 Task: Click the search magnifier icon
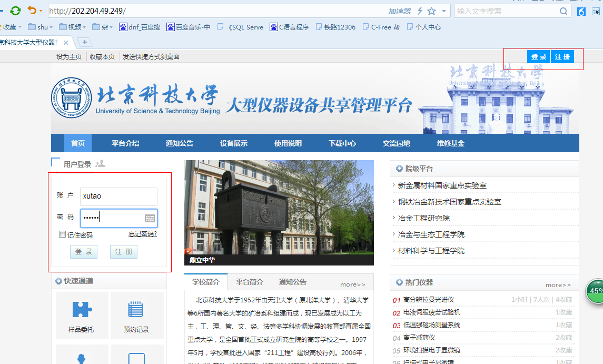point(564,11)
